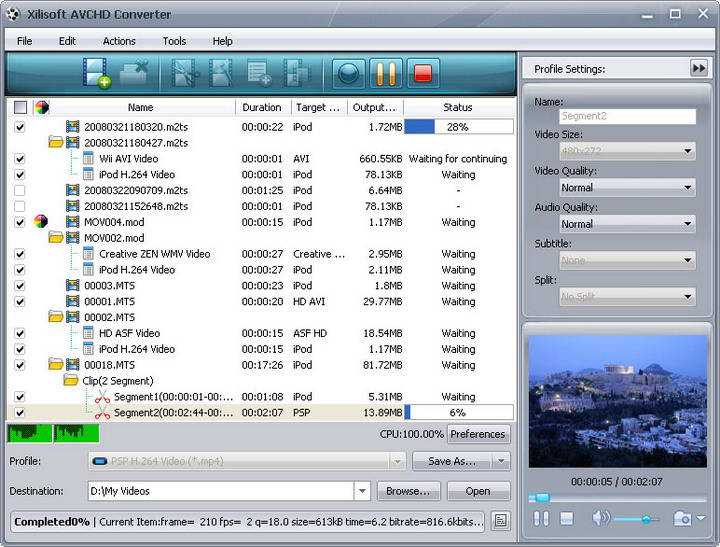This screenshot has height=547, width=720.
Task: Pause the preview video playback
Action: [541, 518]
